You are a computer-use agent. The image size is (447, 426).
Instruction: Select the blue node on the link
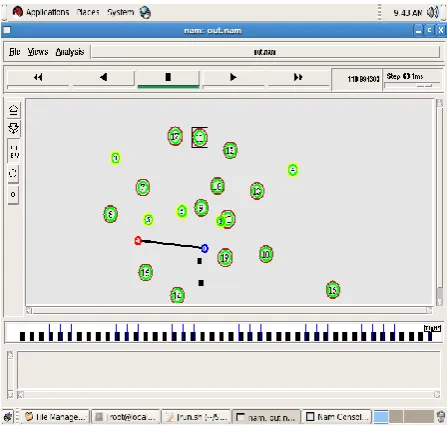(205, 248)
